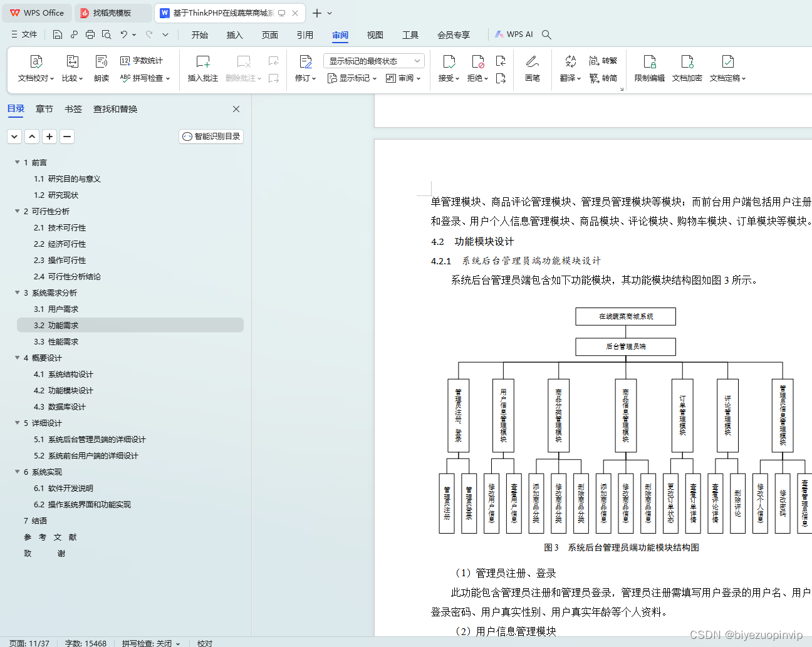The height and width of the screenshot is (647, 812).
Task: Collapse the 2 可行性分析 outline node
Action: [17, 211]
